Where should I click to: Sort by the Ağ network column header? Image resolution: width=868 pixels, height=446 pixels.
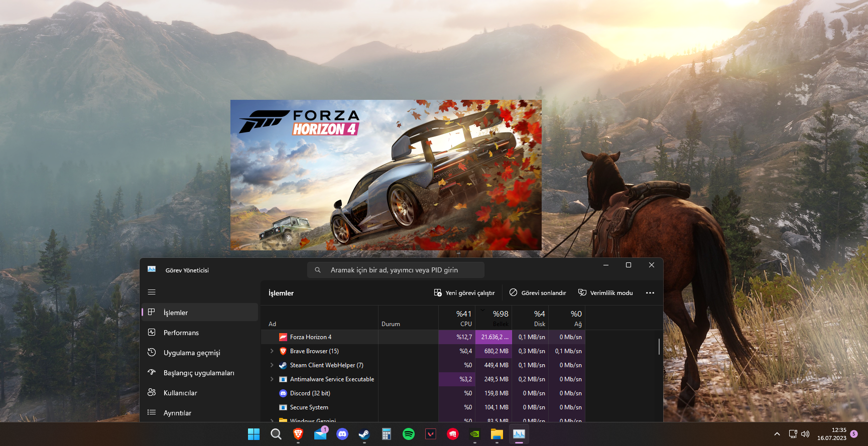(x=567, y=318)
